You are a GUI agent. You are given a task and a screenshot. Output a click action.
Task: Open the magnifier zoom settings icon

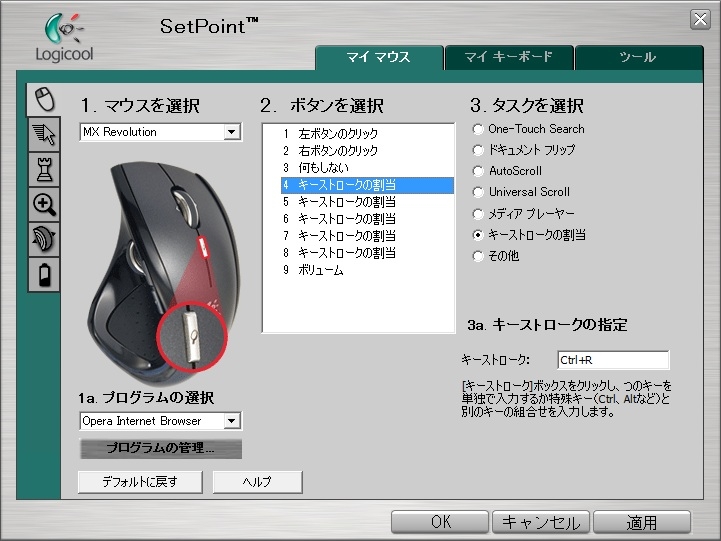pyautogui.click(x=44, y=205)
